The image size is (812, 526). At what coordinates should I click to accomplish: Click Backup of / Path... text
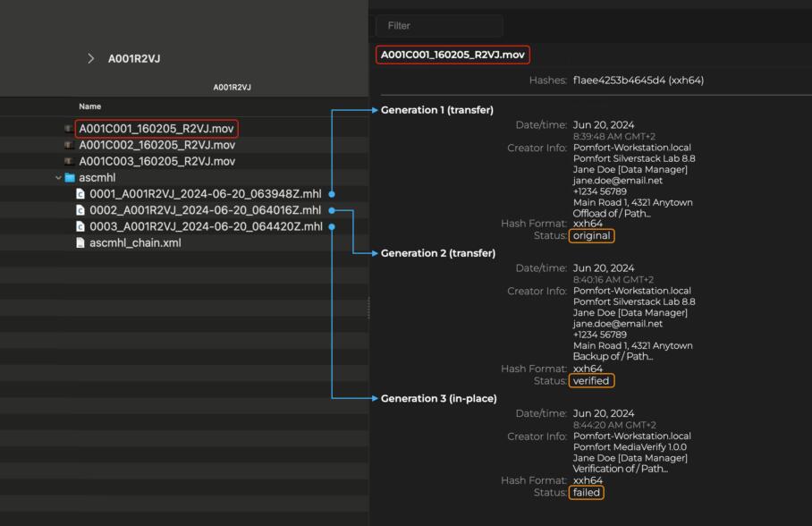click(x=613, y=356)
